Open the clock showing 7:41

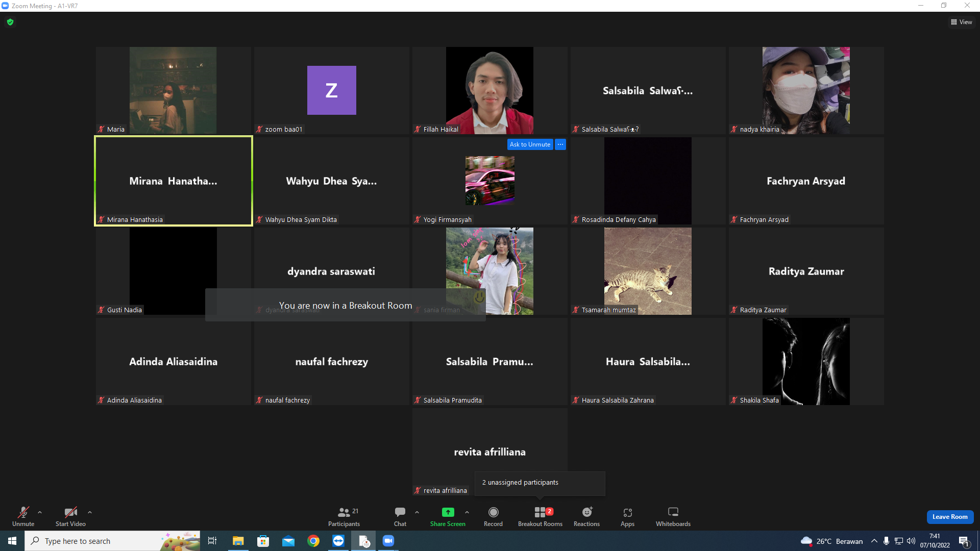(x=935, y=541)
